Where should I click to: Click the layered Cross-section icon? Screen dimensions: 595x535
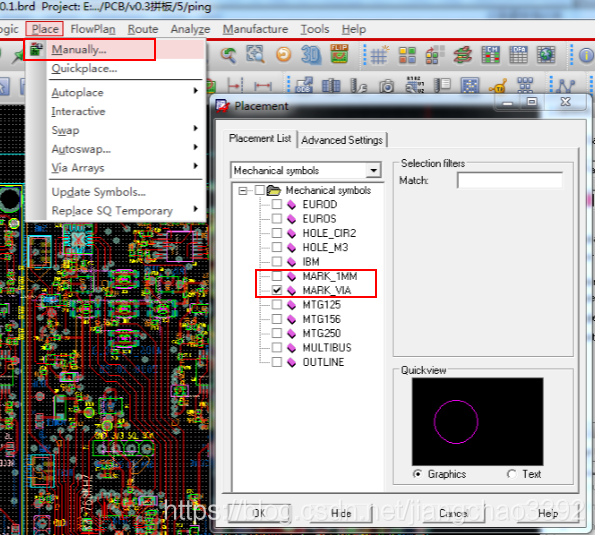click(x=463, y=55)
